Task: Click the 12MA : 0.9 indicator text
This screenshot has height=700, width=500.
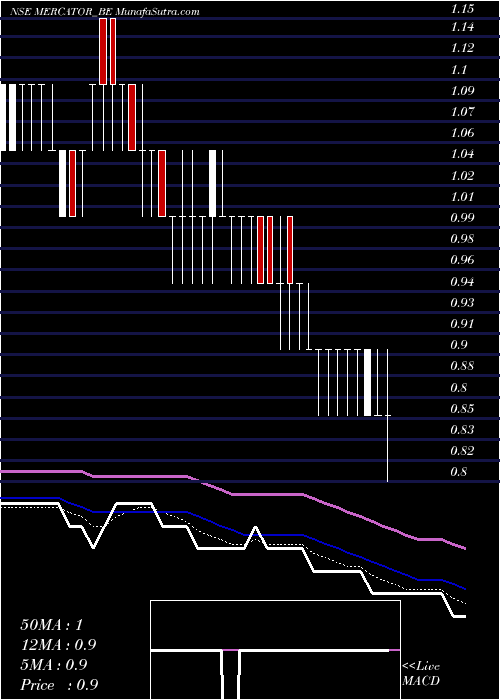Action: [58, 645]
